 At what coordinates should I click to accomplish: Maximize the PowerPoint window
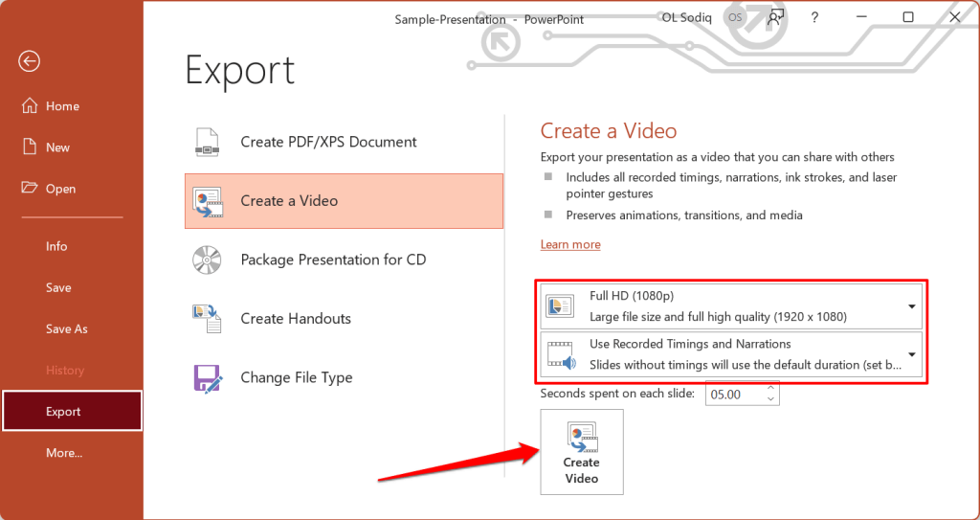coord(908,17)
